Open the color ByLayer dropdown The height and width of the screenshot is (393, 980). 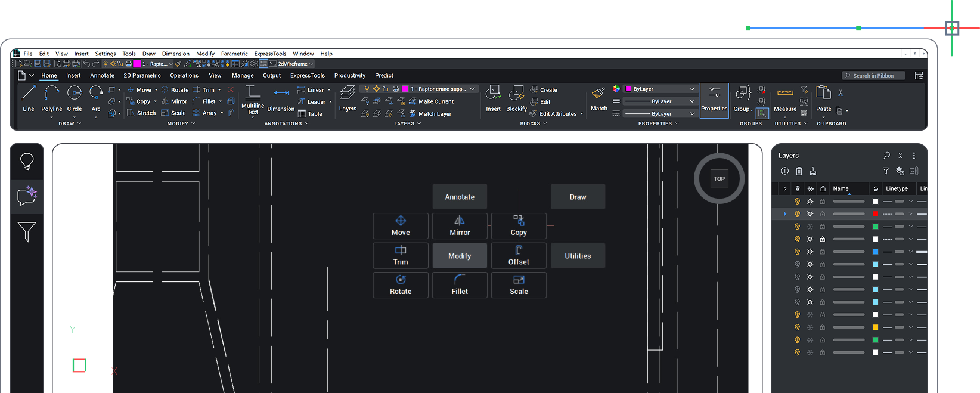pyautogui.click(x=660, y=89)
